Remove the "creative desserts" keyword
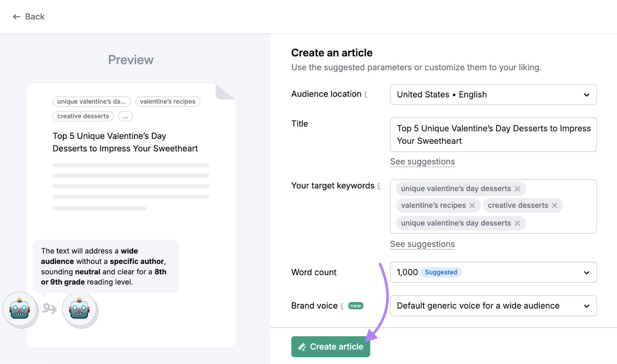This screenshot has width=617, height=364. click(555, 205)
